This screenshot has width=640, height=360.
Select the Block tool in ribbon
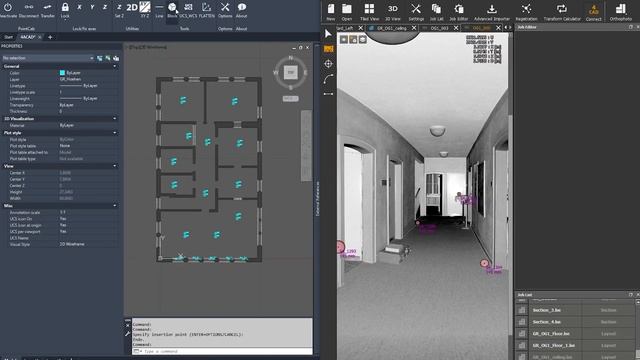172,7
